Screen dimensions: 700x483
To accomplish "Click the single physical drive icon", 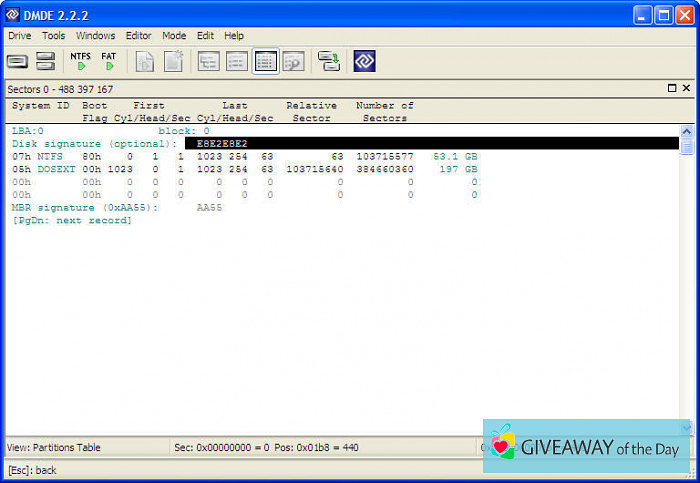I will click(x=17, y=62).
